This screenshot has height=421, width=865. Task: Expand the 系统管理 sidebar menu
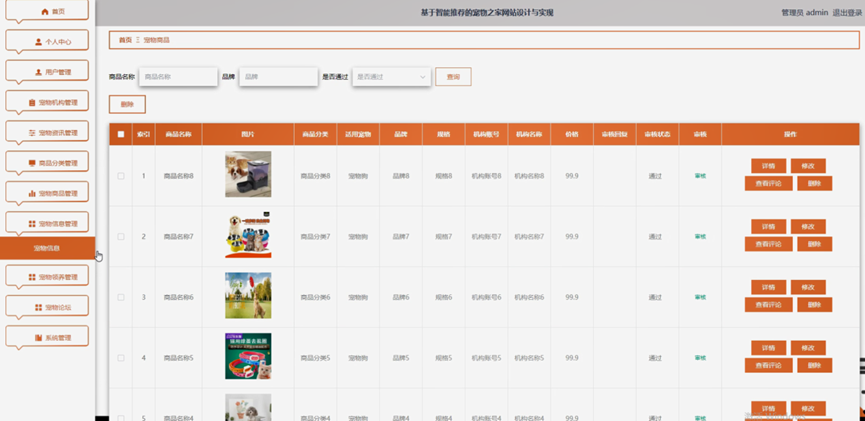[x=47, y=337]
